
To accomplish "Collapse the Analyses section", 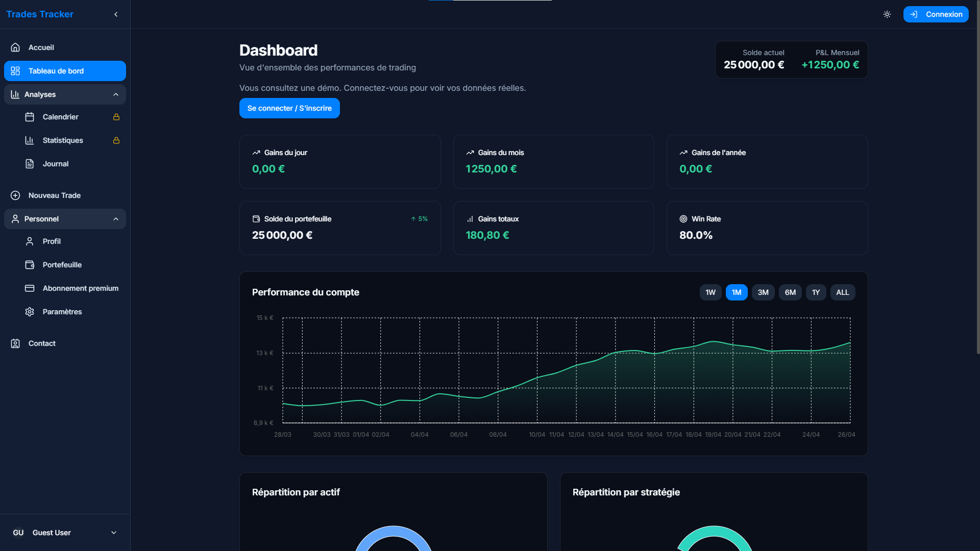I will (116, 94).
